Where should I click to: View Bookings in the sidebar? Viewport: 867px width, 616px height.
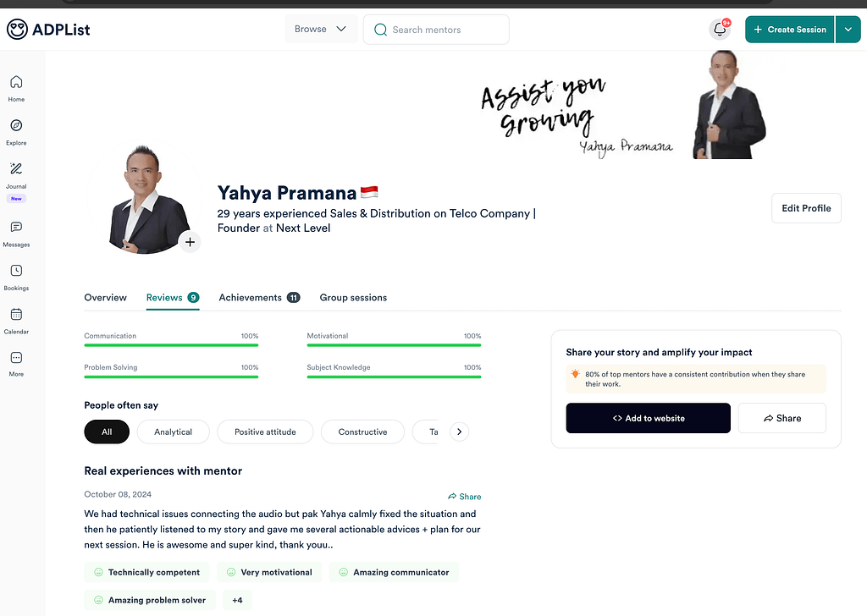[16, 278]
